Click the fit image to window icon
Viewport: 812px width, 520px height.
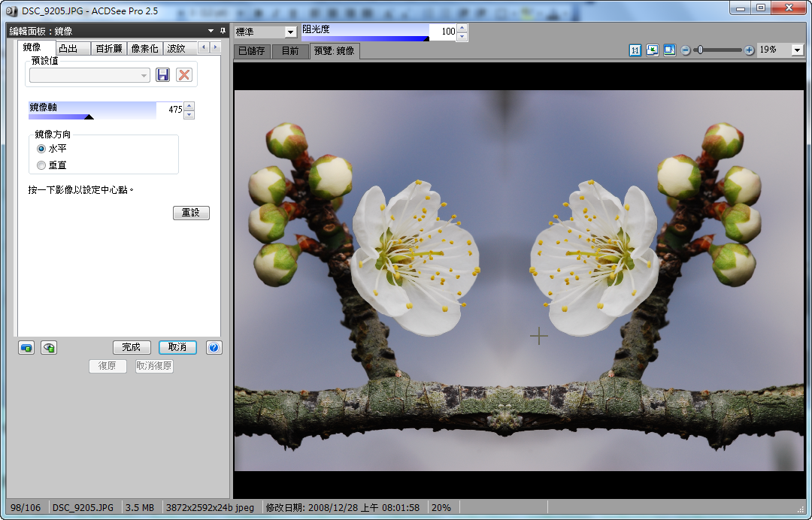tap(652, 50)
